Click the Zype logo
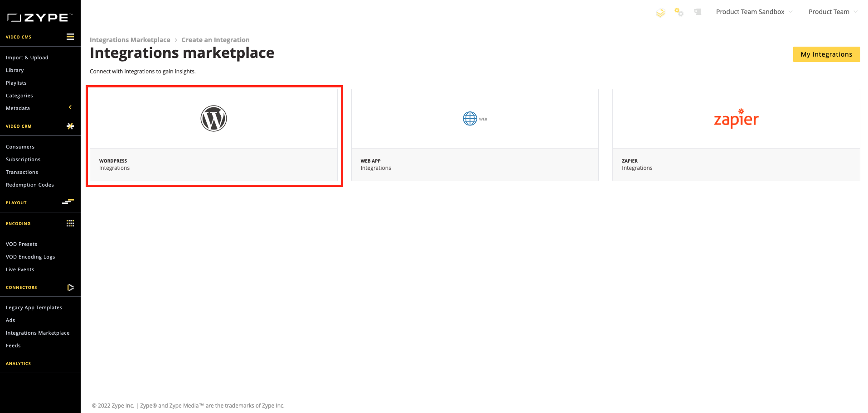Viewport: 868px width, 413px height. (40, 18)
